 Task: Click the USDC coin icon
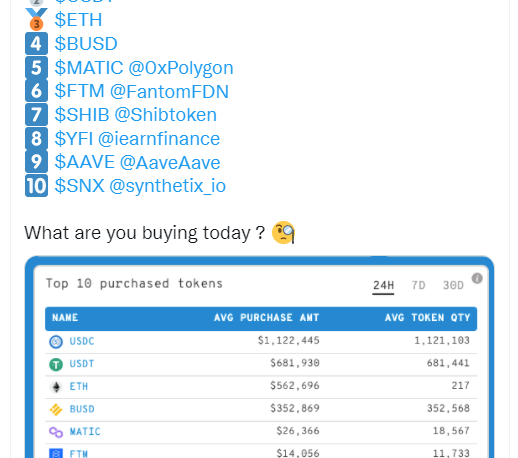(56, 342)
